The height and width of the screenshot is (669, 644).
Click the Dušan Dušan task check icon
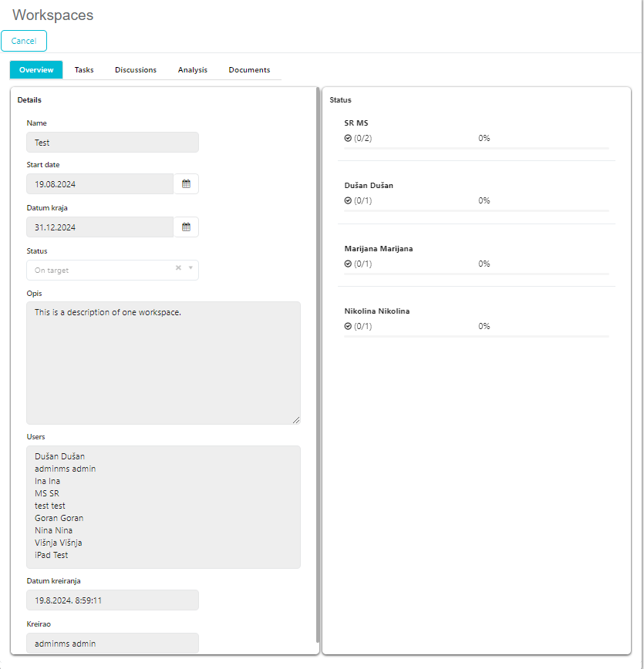(x=348, y=201)
